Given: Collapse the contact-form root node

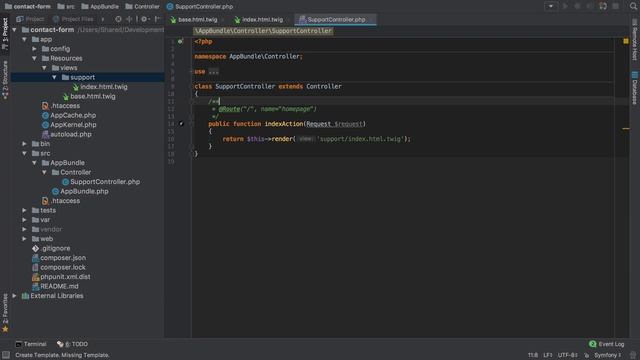Looking at the screenshot, I should point(15,30).
